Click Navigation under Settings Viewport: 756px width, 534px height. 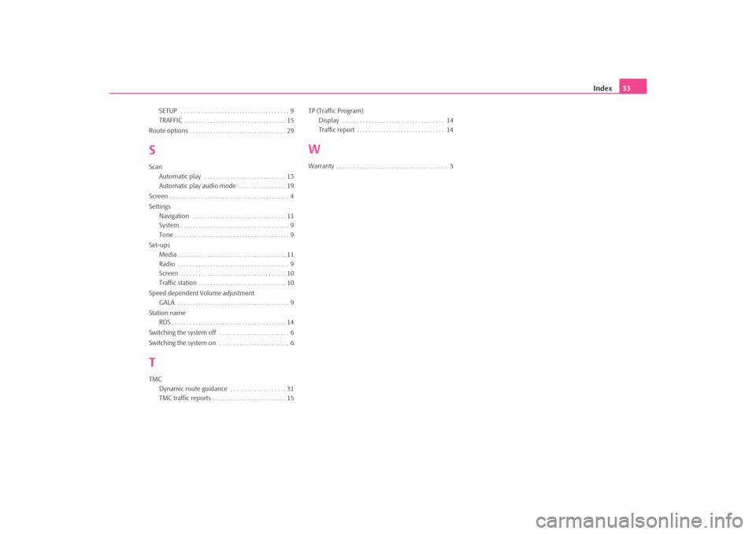click(174, 216)
